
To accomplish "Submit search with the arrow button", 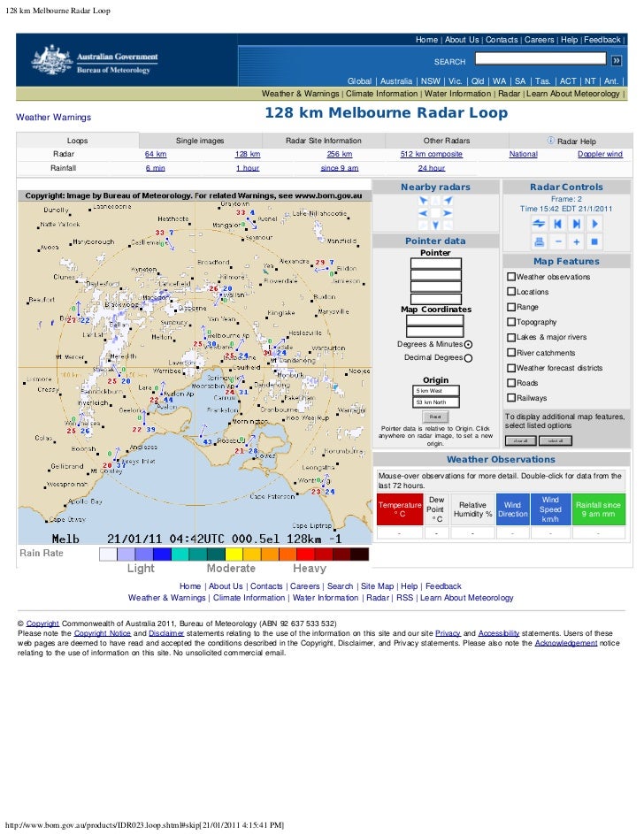I will [x=617, y=61].
